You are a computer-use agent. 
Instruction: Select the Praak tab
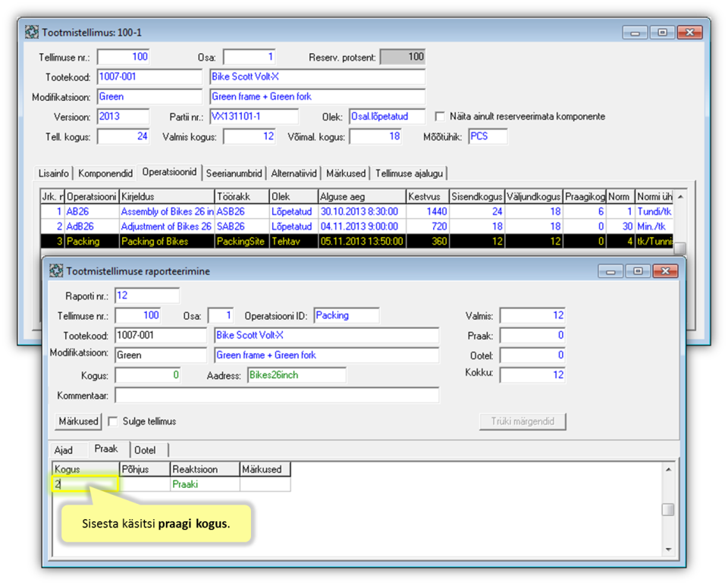coord(106,449)
